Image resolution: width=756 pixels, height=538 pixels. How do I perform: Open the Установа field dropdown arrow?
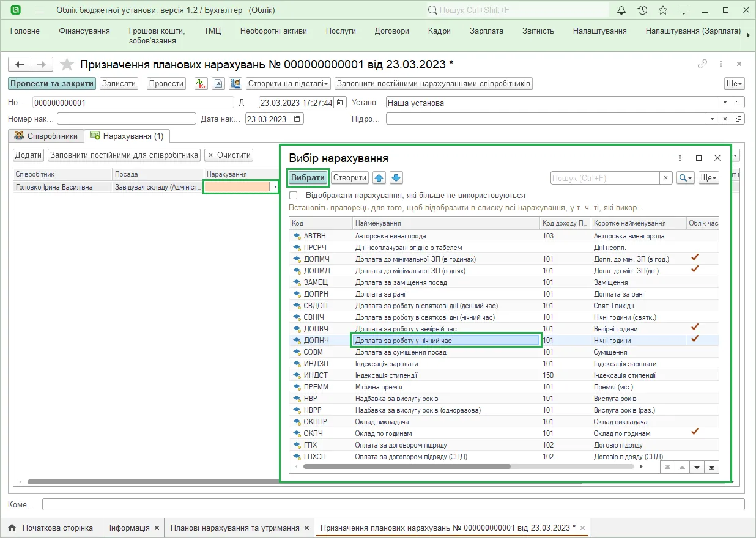click(725, 103)
